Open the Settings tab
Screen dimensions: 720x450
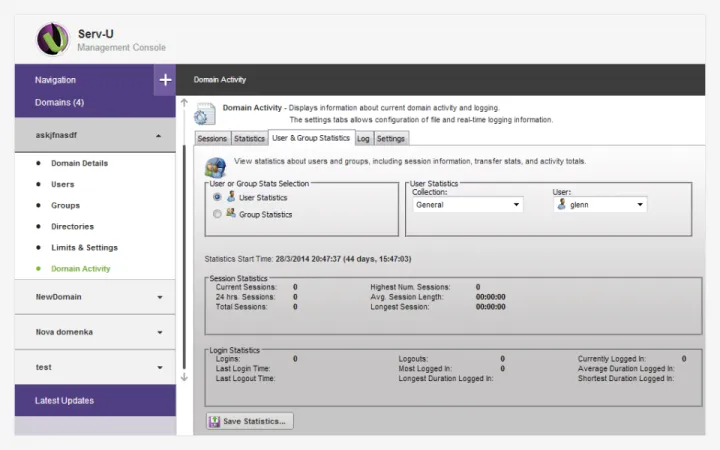tap(391, 139)
